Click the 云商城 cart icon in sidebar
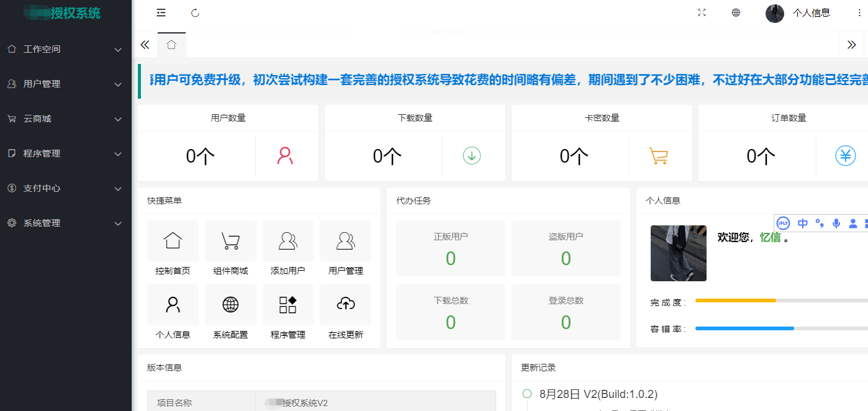 pyautogui.click(x=11, y=119)
